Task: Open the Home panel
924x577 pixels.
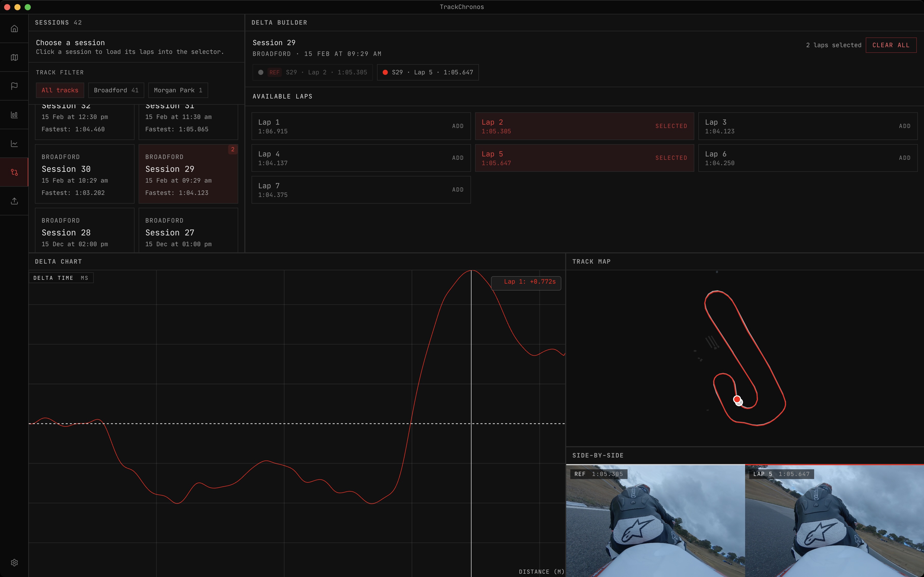Action: pyautogui.click(x=14, y=29)
